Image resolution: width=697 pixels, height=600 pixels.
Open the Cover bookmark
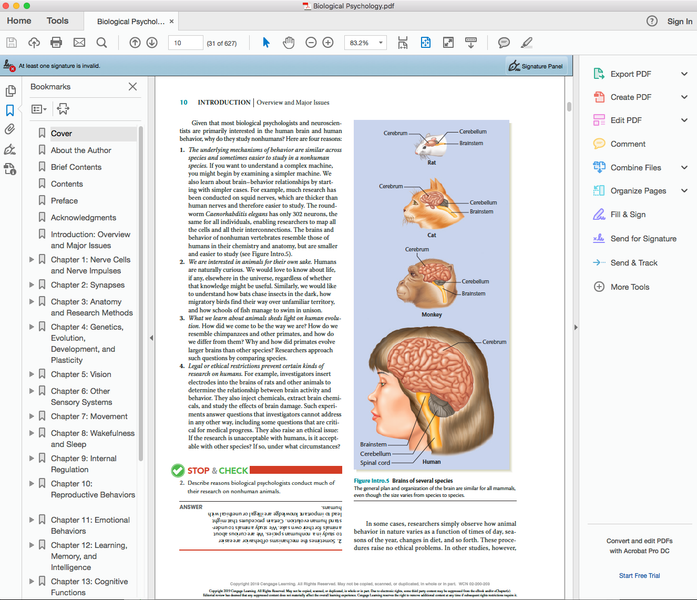[61, 133]
